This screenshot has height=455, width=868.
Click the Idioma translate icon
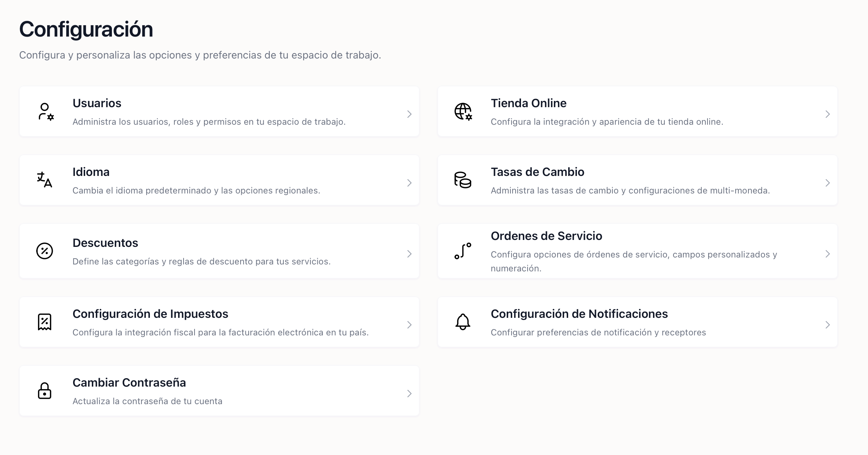[x=45, y=180]
